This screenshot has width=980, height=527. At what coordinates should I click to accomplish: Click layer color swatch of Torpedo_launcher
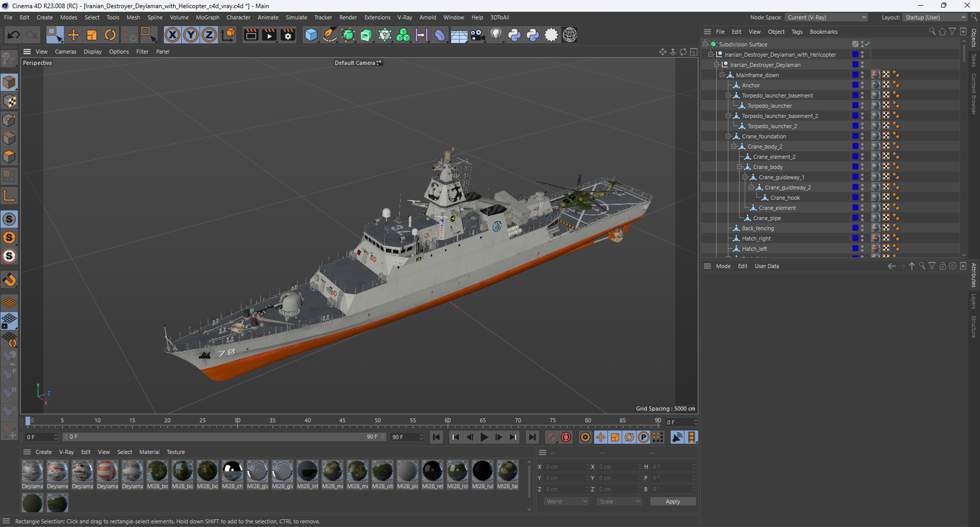[855, 106]
